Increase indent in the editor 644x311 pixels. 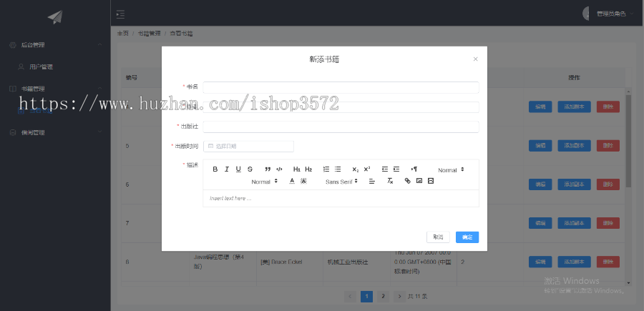coord(396,169)
